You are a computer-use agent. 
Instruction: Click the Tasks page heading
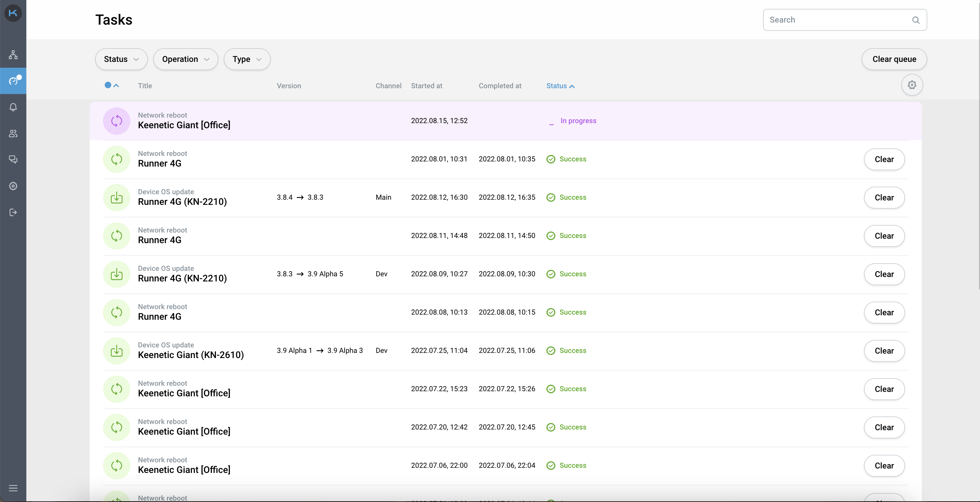(114, 20)
